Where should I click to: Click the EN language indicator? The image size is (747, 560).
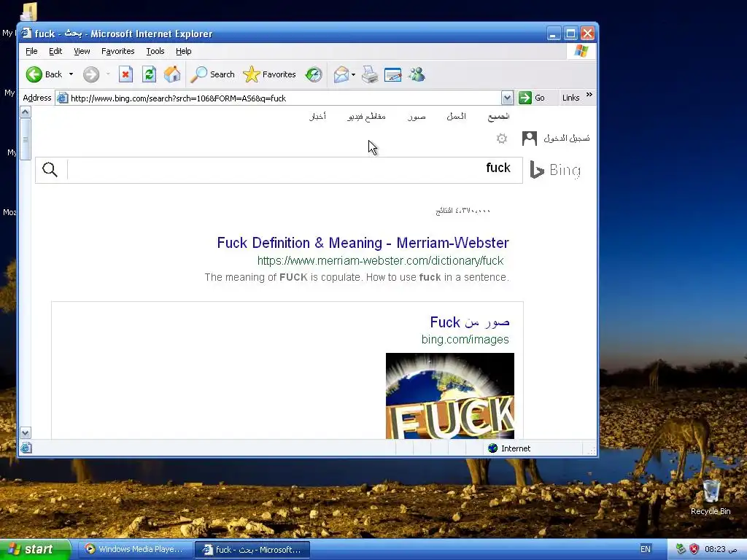click(x=645, y=549)
